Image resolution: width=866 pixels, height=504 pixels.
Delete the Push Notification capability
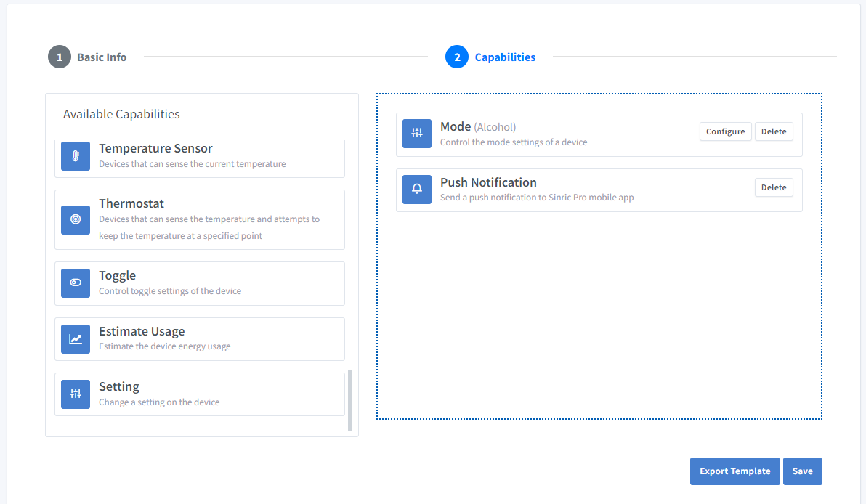click(774, 187)
